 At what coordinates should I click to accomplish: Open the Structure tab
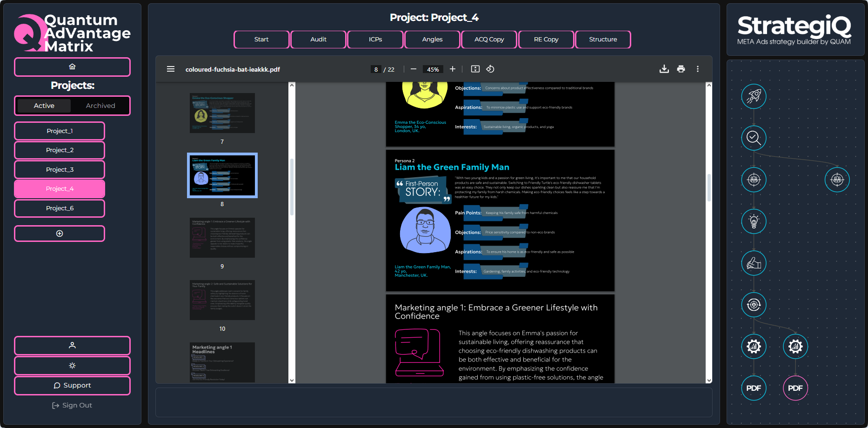603,40
